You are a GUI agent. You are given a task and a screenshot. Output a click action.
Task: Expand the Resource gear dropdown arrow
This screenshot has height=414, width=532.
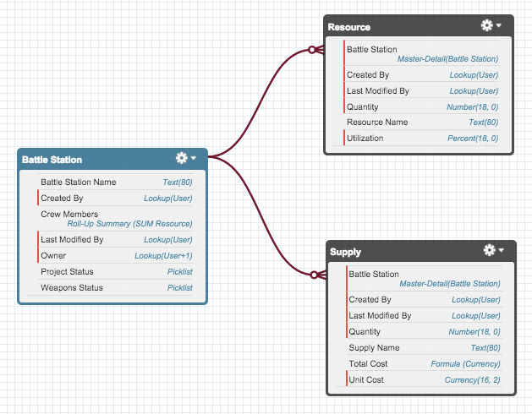(499, 25)
